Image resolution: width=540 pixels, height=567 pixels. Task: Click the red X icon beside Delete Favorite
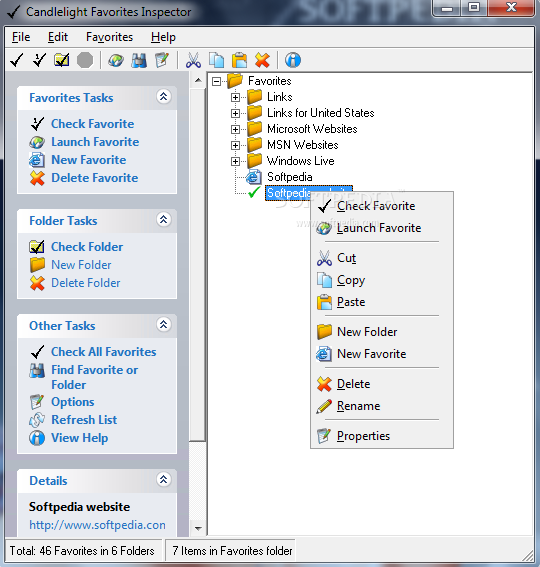(37, 178)
